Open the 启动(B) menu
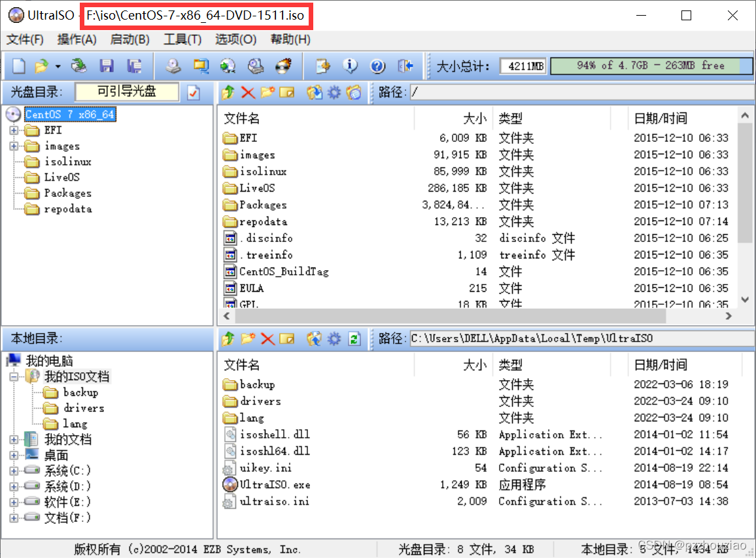 129,39
